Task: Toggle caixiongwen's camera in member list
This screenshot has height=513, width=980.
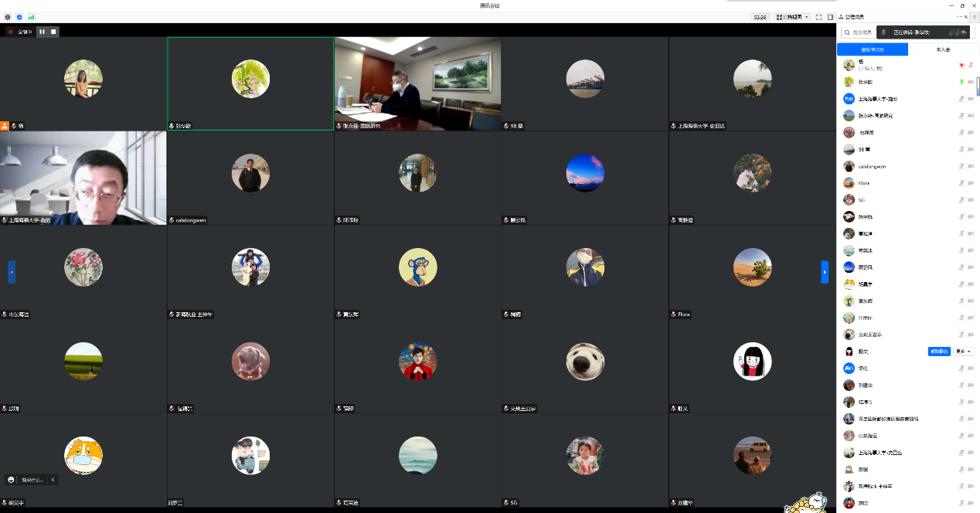Action: 970,166
